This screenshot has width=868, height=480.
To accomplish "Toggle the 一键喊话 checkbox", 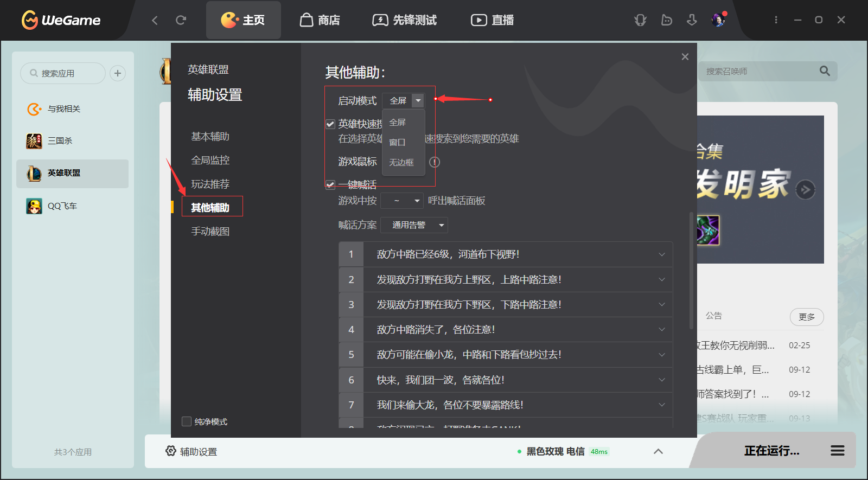I will click(330, 185).
